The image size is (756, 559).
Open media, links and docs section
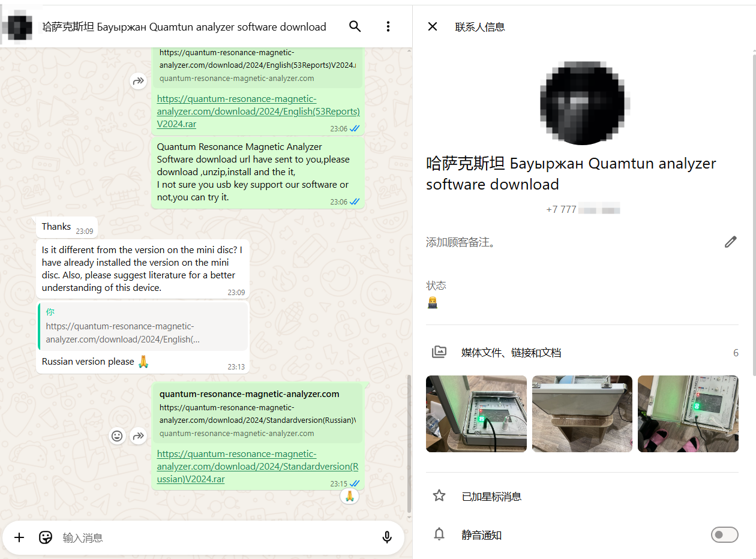(511, 353)
